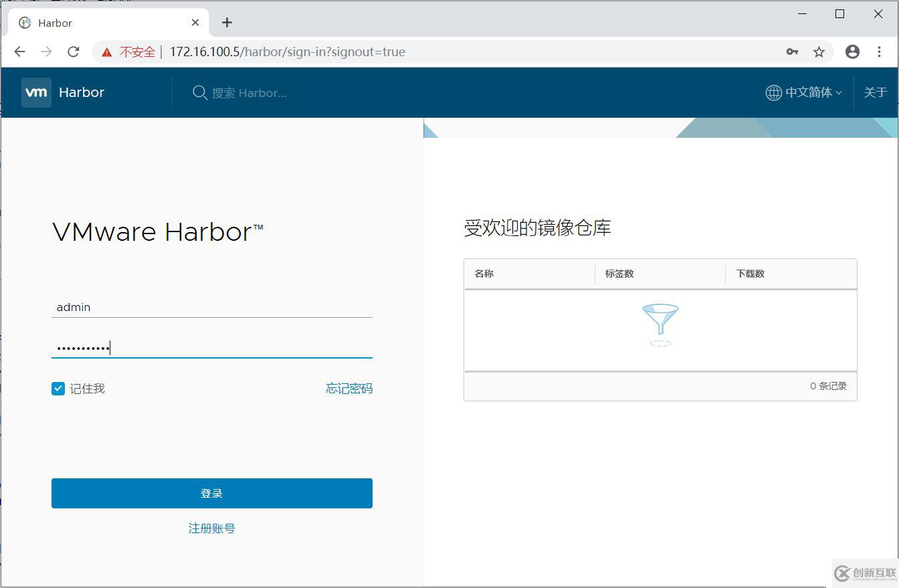Maximize the Chrome window
This screenshot has width=899, height=588.
[x=840, y=14]
